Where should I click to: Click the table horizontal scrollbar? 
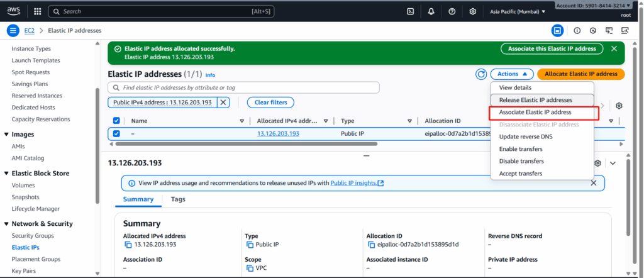pyautogui.click(x=247, y=144)
